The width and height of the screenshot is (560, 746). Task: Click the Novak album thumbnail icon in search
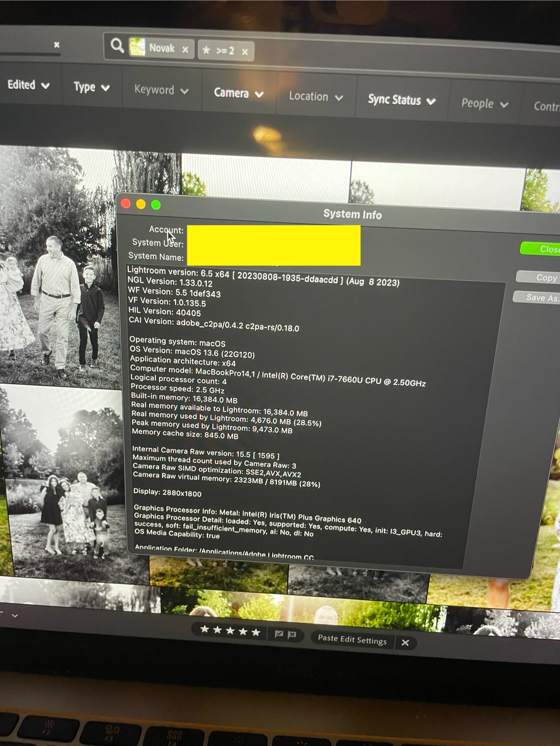tap(137, 47)
